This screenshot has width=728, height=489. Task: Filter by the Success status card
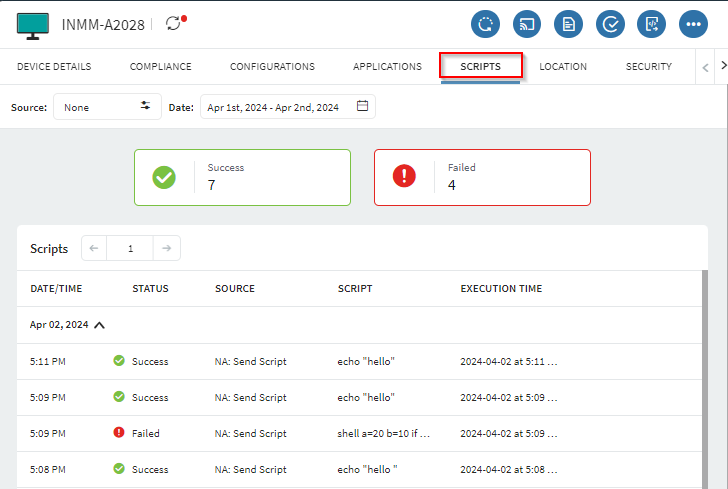(242, 177)
